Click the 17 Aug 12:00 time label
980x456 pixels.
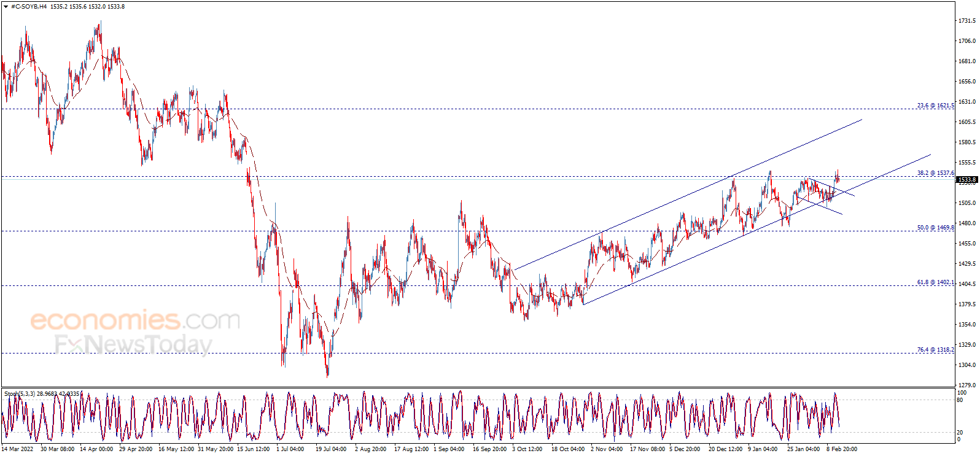[411, 449]
